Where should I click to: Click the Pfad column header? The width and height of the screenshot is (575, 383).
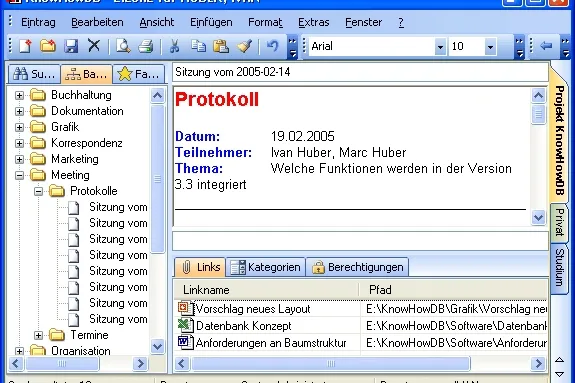pos(454,290)
